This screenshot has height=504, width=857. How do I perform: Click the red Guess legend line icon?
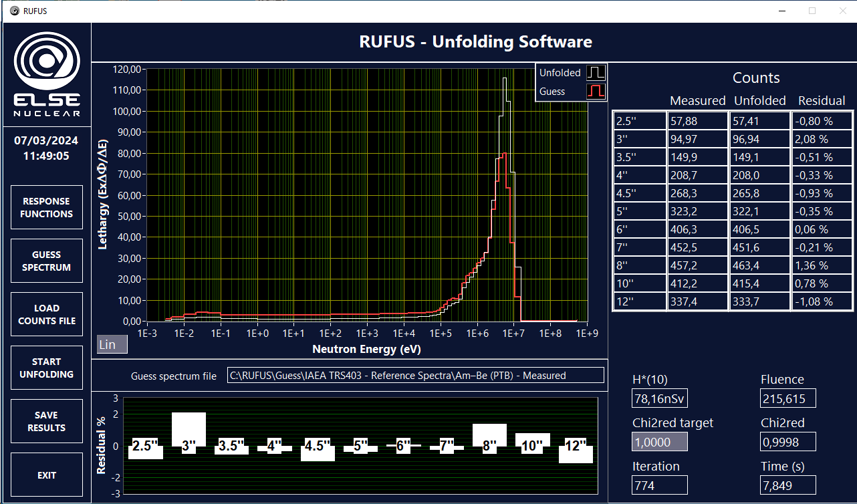(x=596, y=91)
